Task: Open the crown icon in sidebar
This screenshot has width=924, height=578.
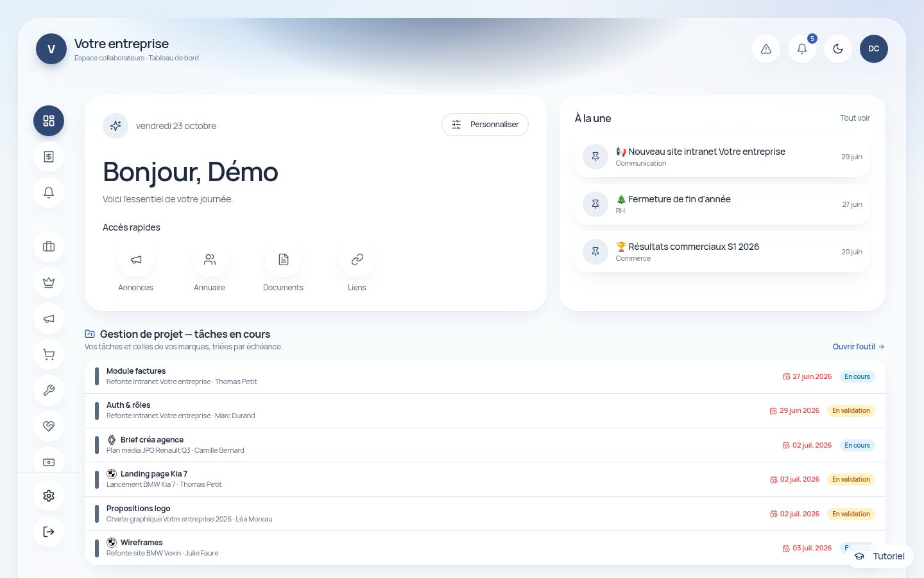Action: tap(49, 283)
